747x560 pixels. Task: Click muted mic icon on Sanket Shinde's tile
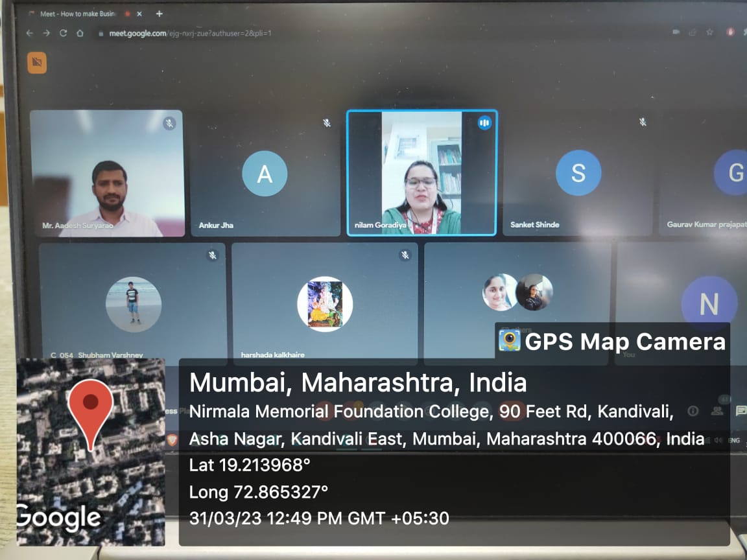(x=643, y=122)
